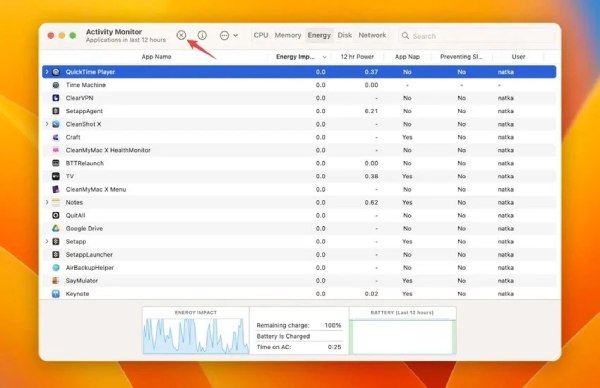Sort by the User column header
Image resolution: width=600 pixels, height=388 pixels.
(x=518, y=57)
